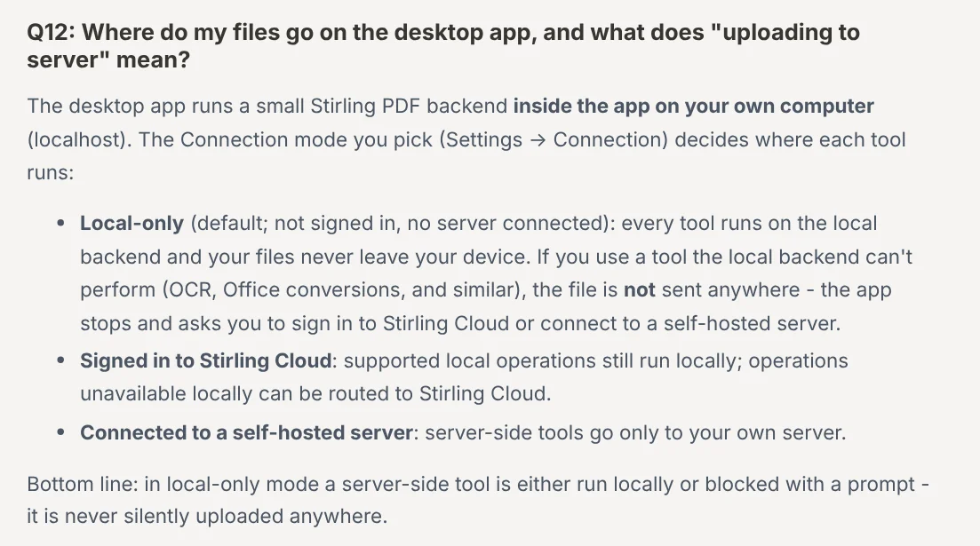The height and width of the screenshot is (546, 980).
Task: Click the Q12 question heading
Action: [443, 45]
